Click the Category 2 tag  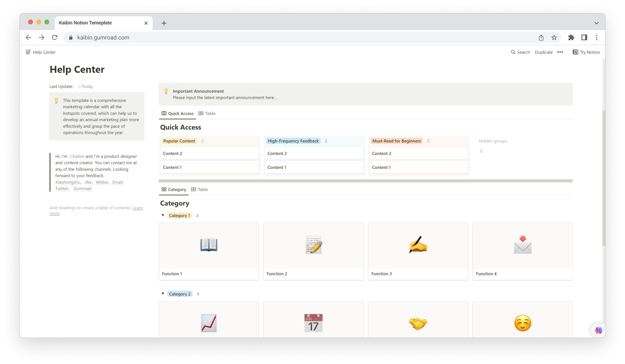point(179,294)
